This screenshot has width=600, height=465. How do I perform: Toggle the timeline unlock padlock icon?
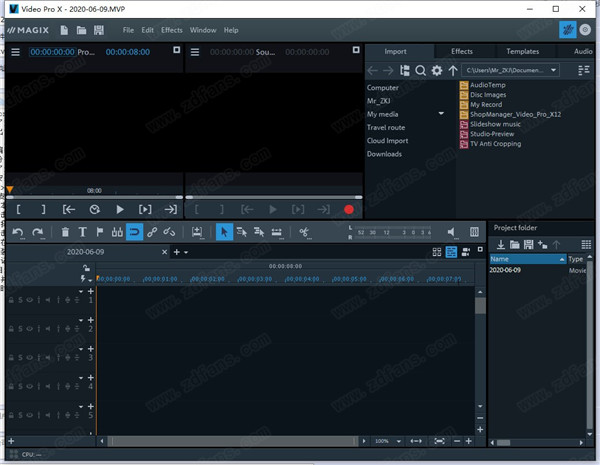coord(86,268)
